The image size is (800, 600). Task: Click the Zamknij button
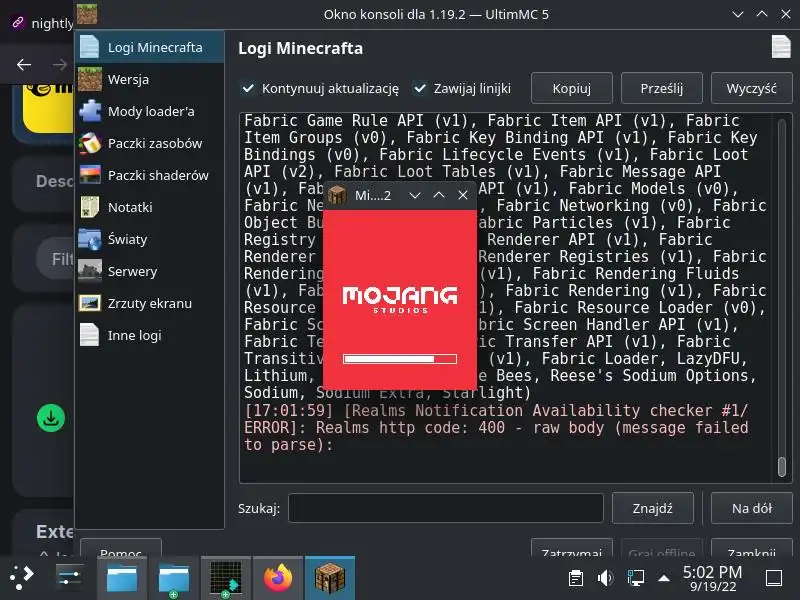pyautogui.click(x=752, y=547)
